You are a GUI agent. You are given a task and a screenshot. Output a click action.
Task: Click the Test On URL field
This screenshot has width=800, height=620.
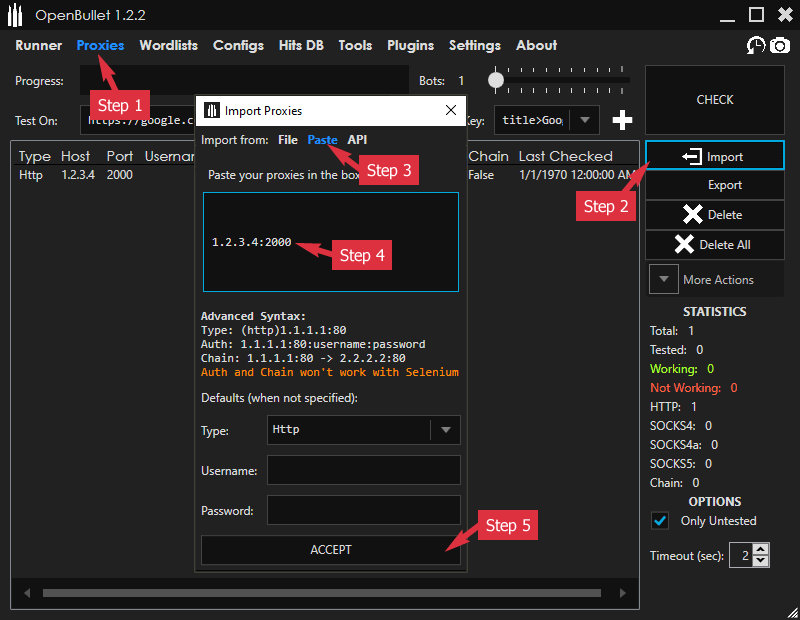[x=138, y=120]
